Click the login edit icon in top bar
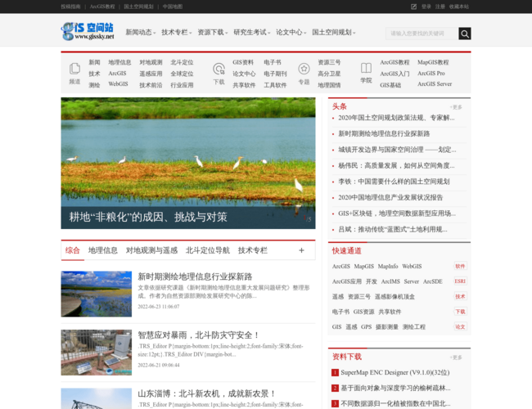Image resolution: width=532 pixels, height=409 pixels. coord(413,7)
